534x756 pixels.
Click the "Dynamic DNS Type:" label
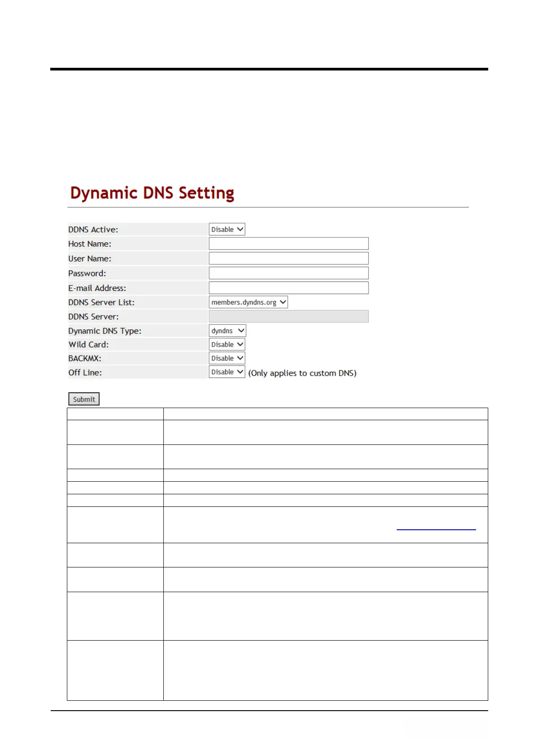pyautogui.click(x=105, y=331)
